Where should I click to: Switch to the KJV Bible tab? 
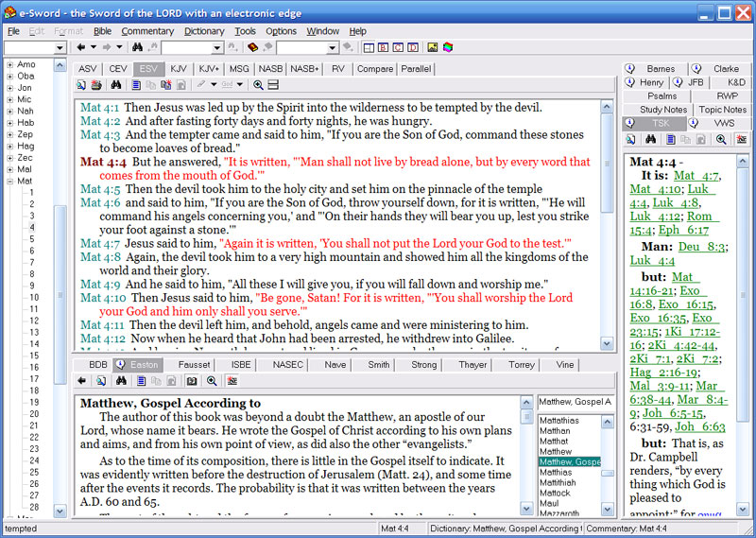pos(179,68)
